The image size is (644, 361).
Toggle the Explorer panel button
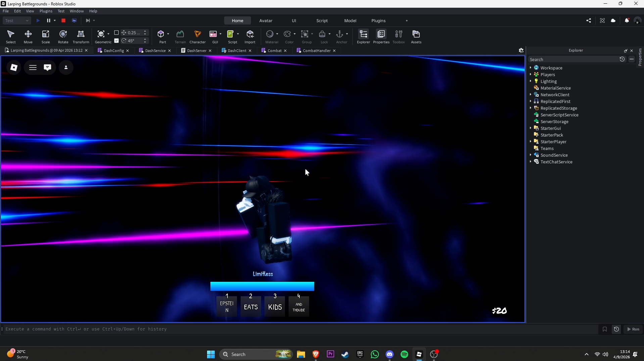pos(363,37)
